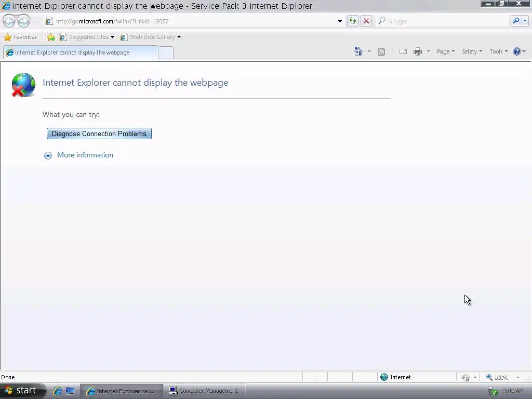Expand the Home button dropdown arrow
The height and width of the screenshot is (399, 532).
coord(369,51)
